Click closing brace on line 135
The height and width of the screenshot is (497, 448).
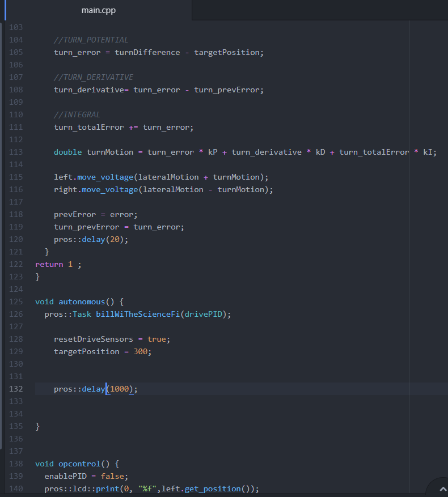click(x=37, y=426)
